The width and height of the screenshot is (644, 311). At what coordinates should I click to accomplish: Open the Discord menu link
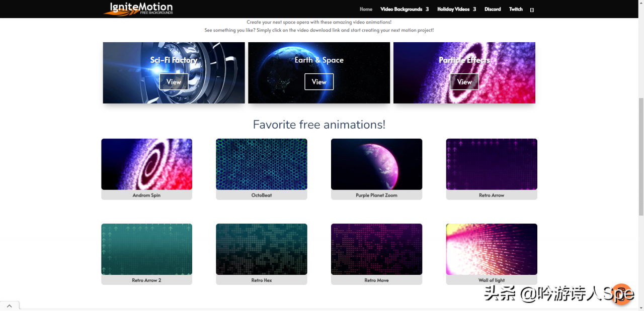492,9
